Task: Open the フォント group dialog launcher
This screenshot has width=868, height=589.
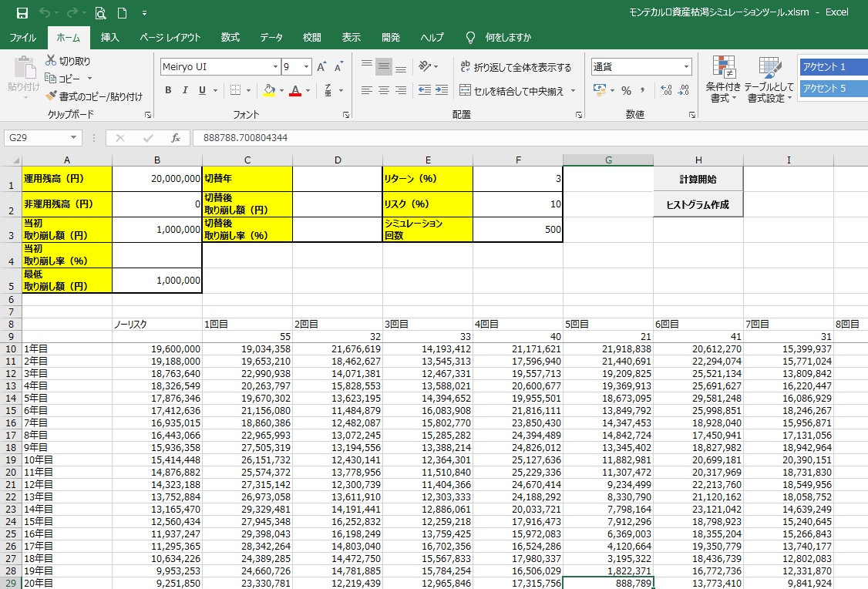Action: pos(346,115)
